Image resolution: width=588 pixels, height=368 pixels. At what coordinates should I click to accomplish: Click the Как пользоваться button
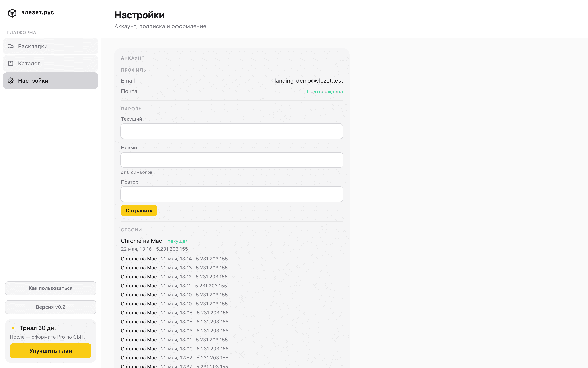click(x=51, y=288)
